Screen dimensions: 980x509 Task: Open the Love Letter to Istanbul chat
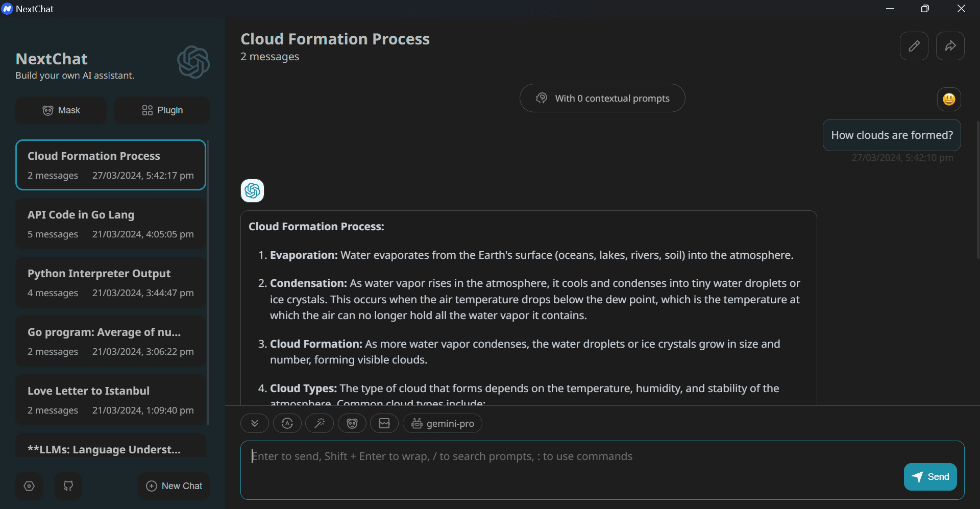[111, 400]
